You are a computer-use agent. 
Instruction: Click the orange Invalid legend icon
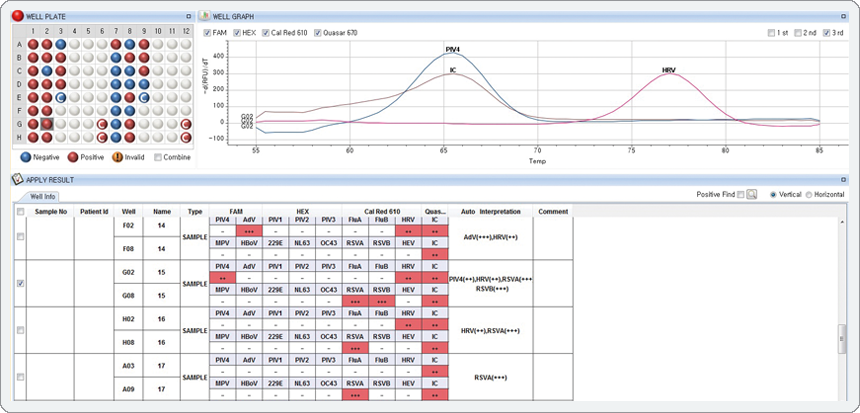tap(117, 157)
